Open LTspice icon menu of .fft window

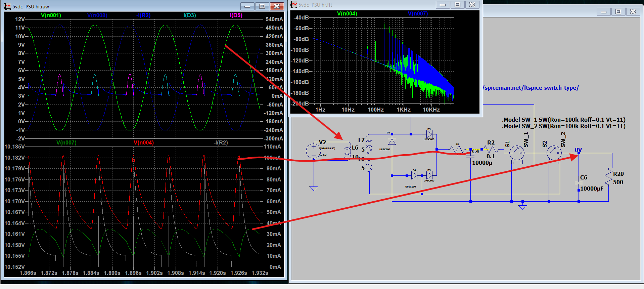294,5
